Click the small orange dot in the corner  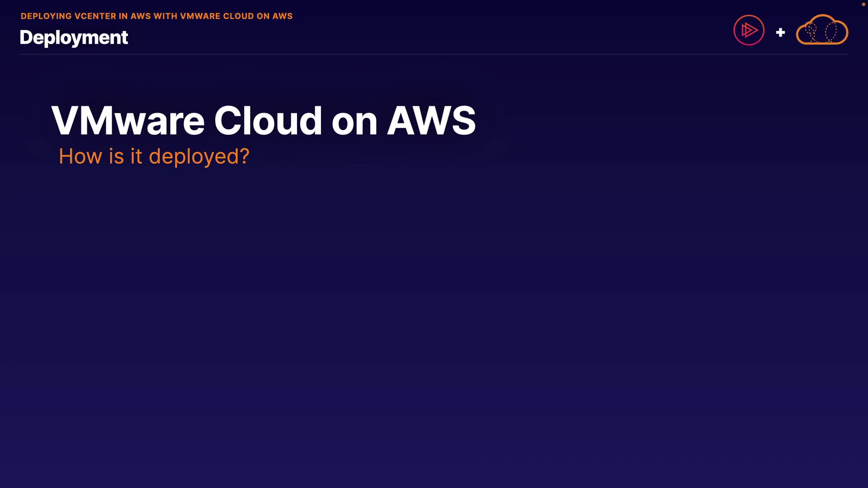point(863,4)
